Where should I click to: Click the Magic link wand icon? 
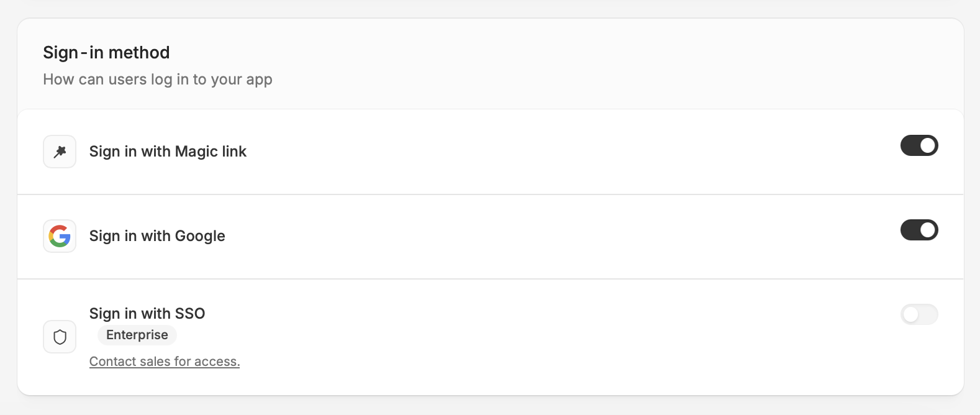coord(59,151)
